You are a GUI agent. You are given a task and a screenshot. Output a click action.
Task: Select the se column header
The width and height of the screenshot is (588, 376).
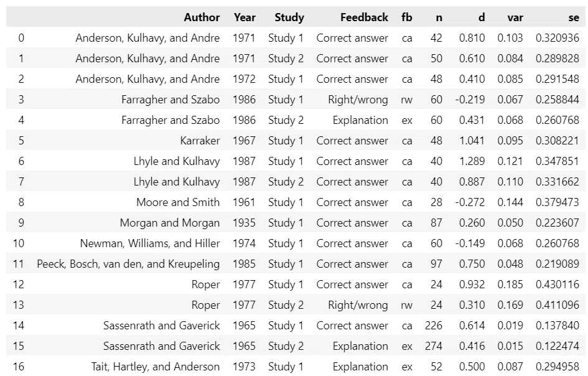pyautogui.click(x=574, y=17)
